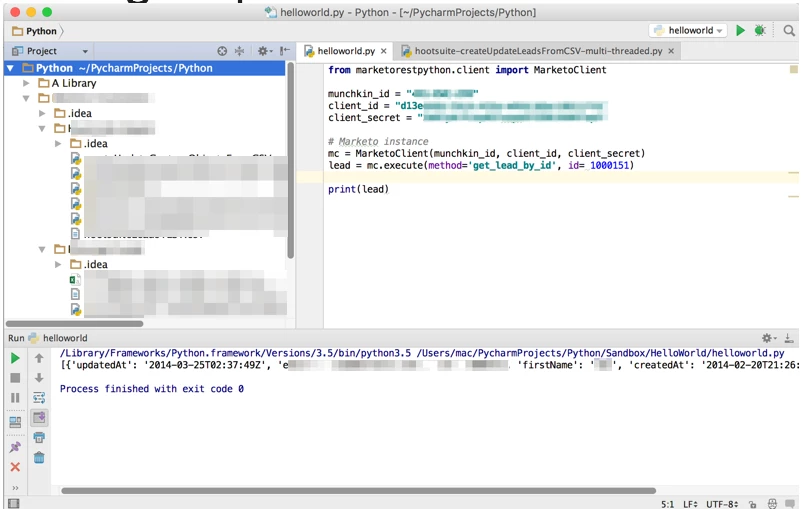The width and height of the screenshot is (804, 509).
Task: Click the highlighted empty editor line
Action: [547, 177]
